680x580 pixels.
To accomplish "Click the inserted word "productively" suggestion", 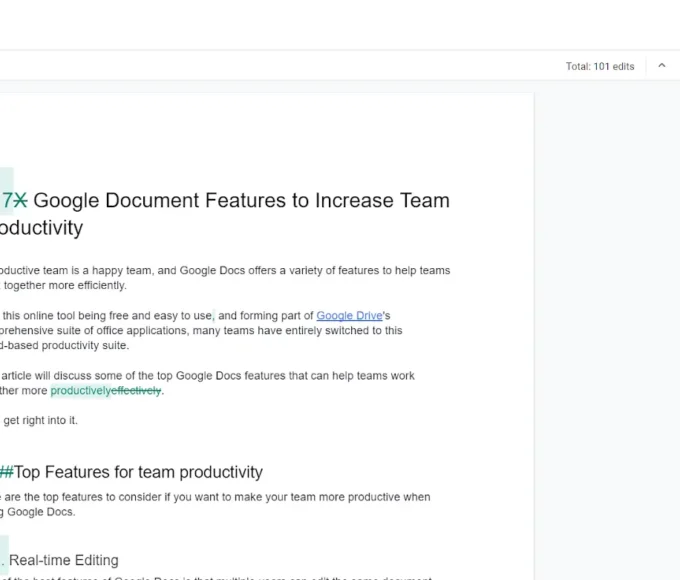I will (x=80, y=391).
